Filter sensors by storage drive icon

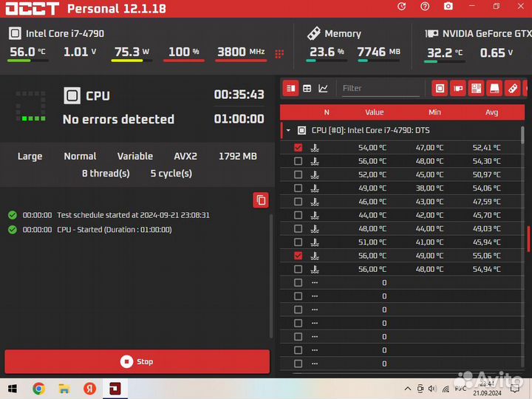(494, 89)
